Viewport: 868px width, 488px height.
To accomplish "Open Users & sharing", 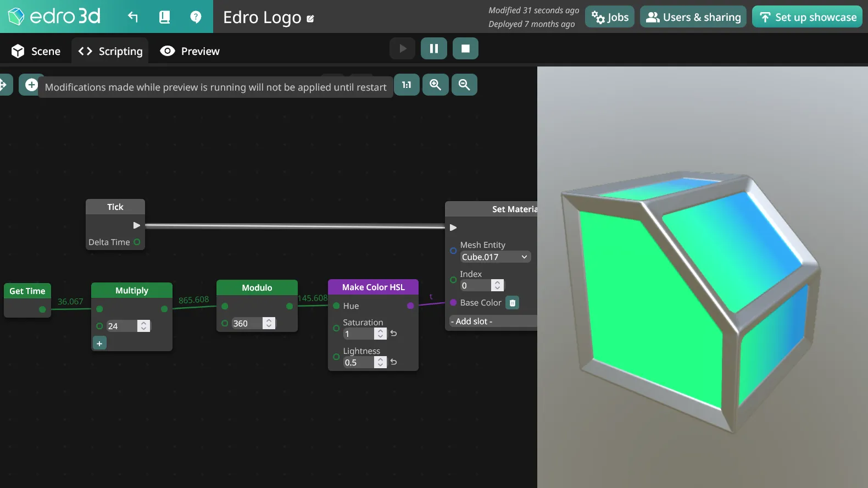I will point(693,17).
